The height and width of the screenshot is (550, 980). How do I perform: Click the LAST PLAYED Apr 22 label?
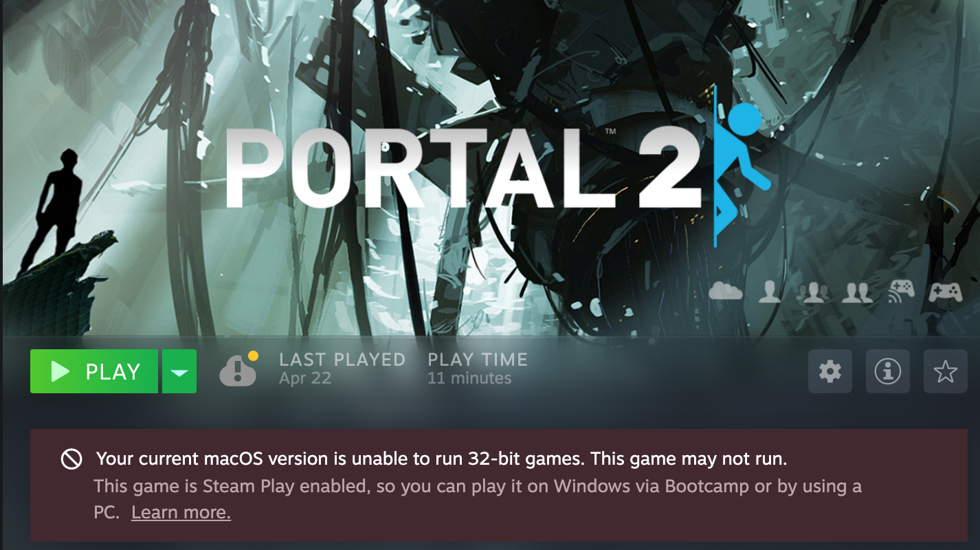342,368
